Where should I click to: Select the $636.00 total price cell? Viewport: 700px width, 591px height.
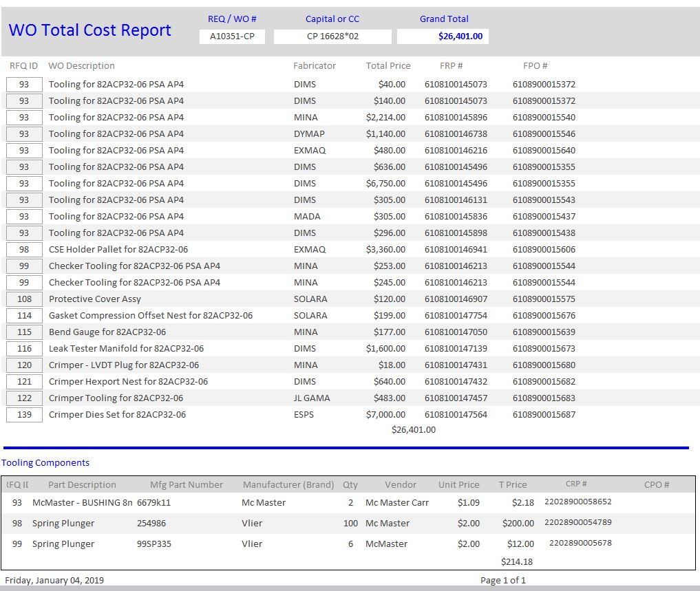point(390,167)
